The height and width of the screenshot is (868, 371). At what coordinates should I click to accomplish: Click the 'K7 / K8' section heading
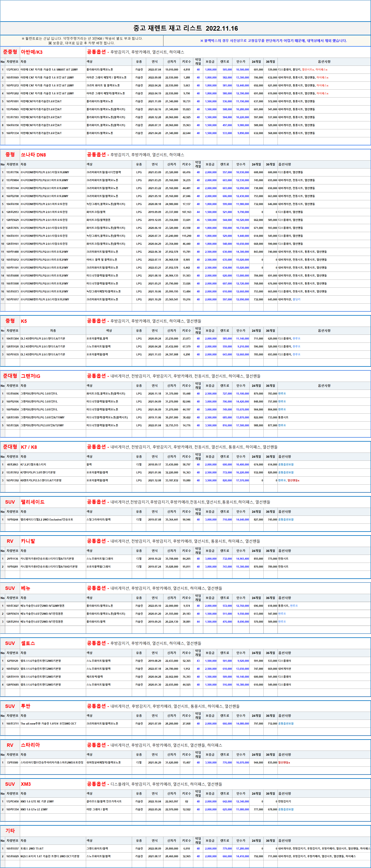29,447
